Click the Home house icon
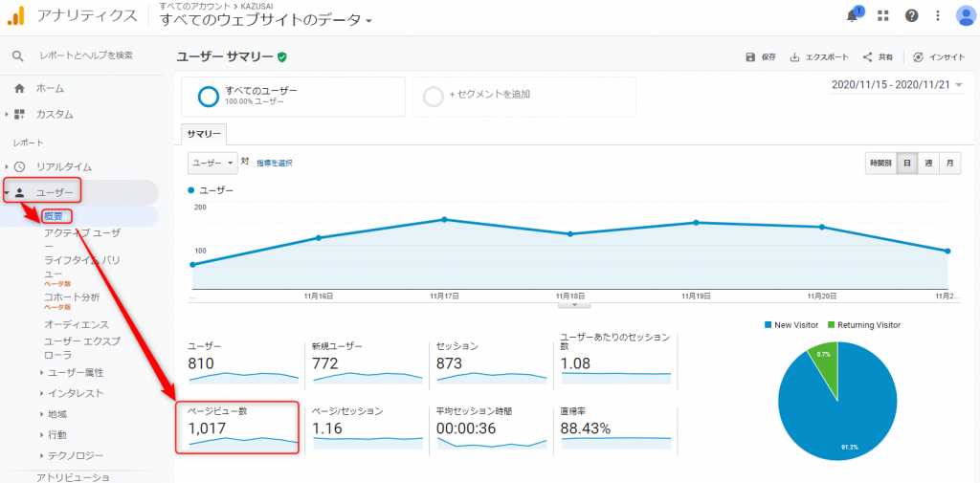The width and height of the screenshot is (980, 483). (x=19, y=89)
